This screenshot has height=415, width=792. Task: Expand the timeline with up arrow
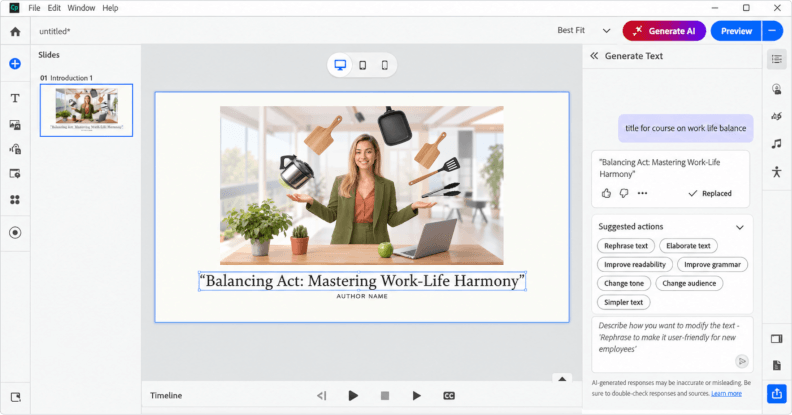coord(562,379)
